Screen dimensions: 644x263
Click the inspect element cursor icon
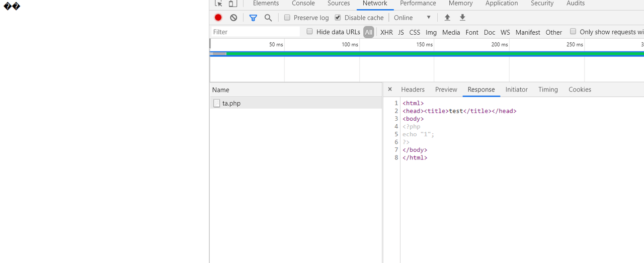tap(218, 4)
